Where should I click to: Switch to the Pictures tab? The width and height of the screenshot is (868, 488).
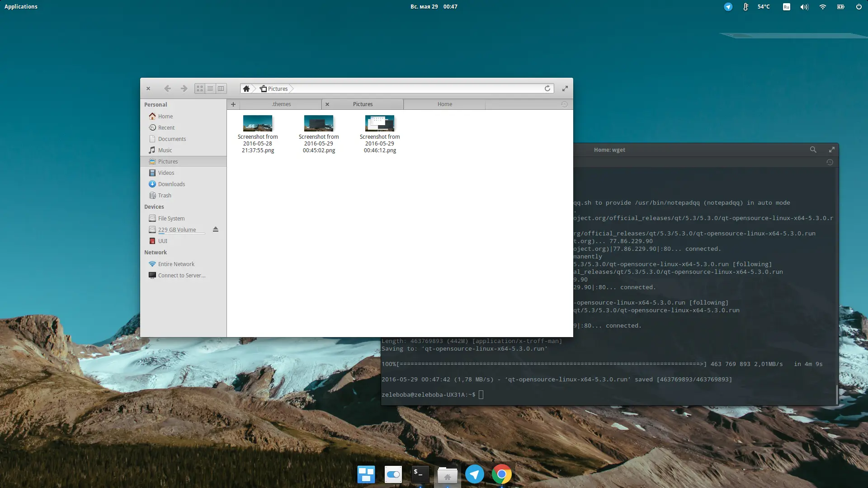(x=363, y=104)
